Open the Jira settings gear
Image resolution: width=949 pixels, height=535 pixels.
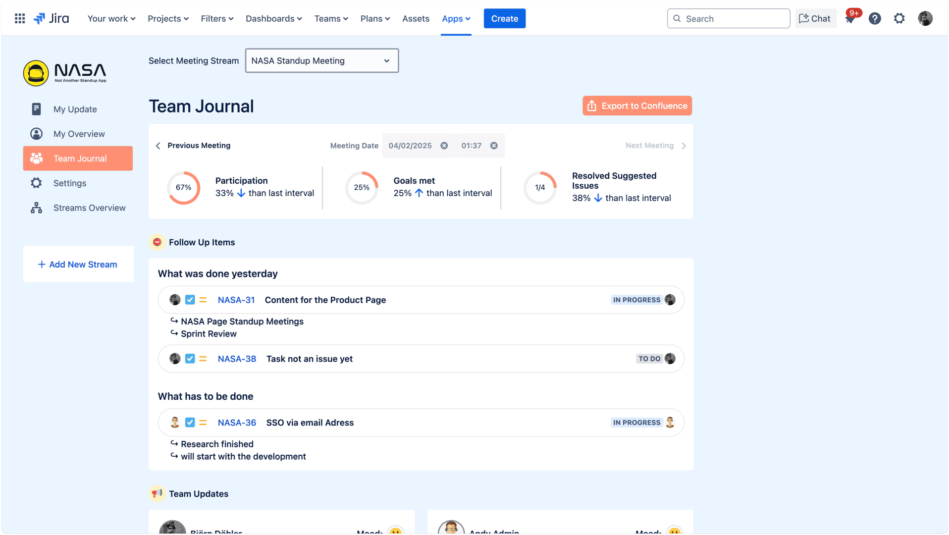pyautogui.click(x=899, y=19)
